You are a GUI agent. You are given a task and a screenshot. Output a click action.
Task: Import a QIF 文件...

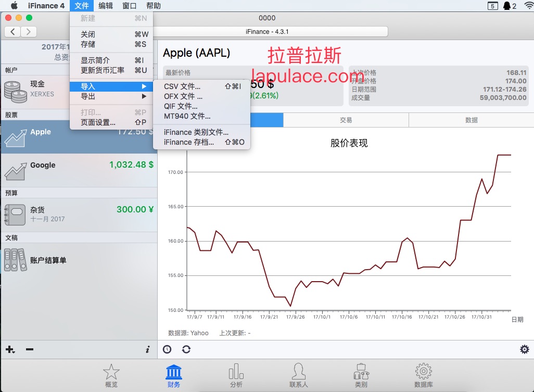(x=201, y=106)
